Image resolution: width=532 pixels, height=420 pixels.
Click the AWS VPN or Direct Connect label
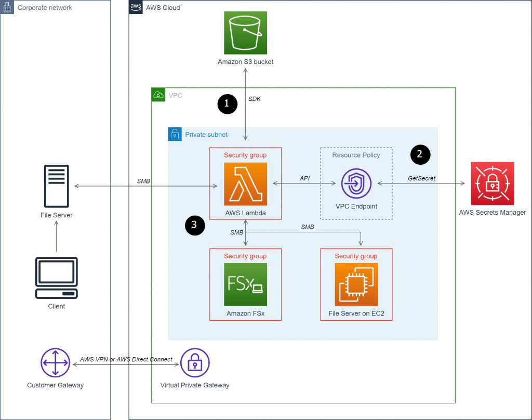click(x=126, y=359)
